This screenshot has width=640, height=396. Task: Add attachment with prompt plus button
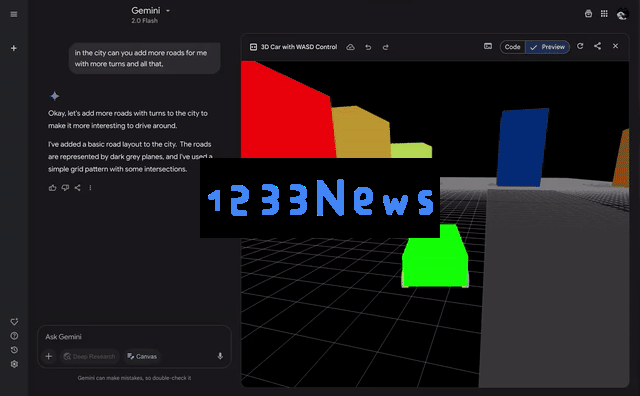(x=49, y=356)
